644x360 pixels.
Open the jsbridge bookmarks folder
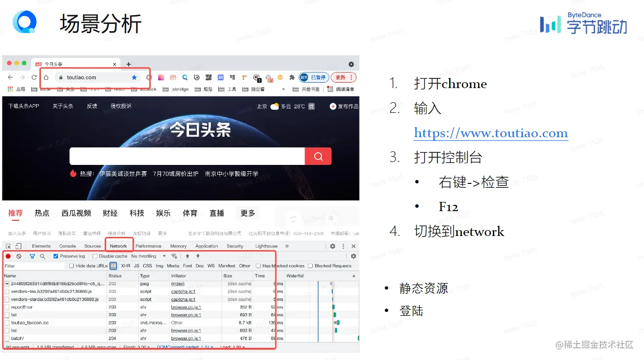[x=176, y=89]
